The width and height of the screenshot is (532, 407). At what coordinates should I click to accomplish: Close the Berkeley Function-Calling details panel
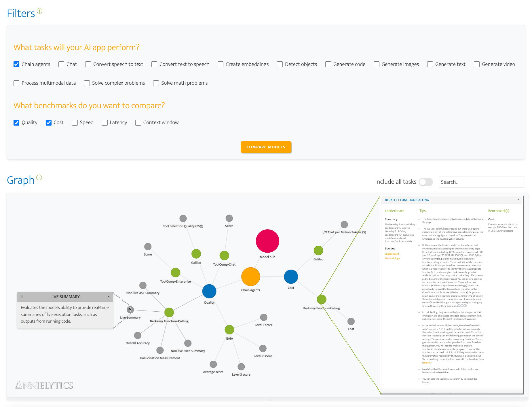518,200
